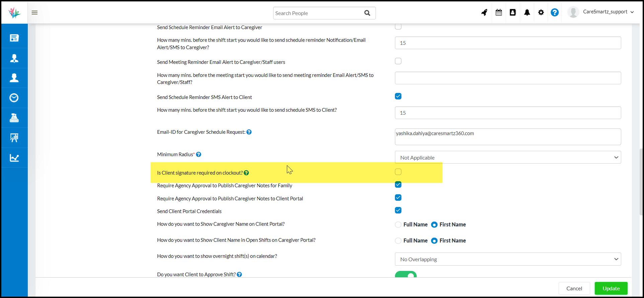This screenshot has width=644, height=298.
Task: Open the line chart reports sidebar icon
Action: coord(14,158)
